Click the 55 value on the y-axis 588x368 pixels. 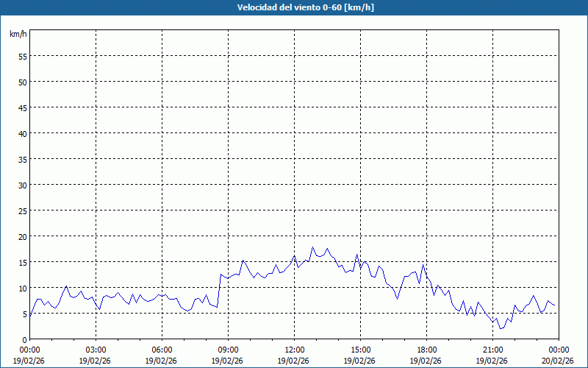pos(22,56)
